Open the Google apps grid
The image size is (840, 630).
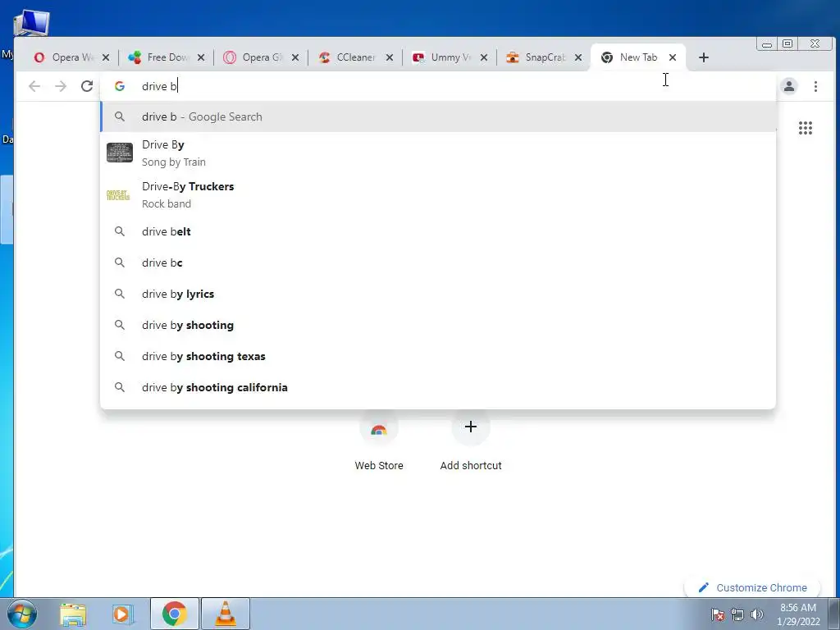pyautogui.click(x=806, y=128)
